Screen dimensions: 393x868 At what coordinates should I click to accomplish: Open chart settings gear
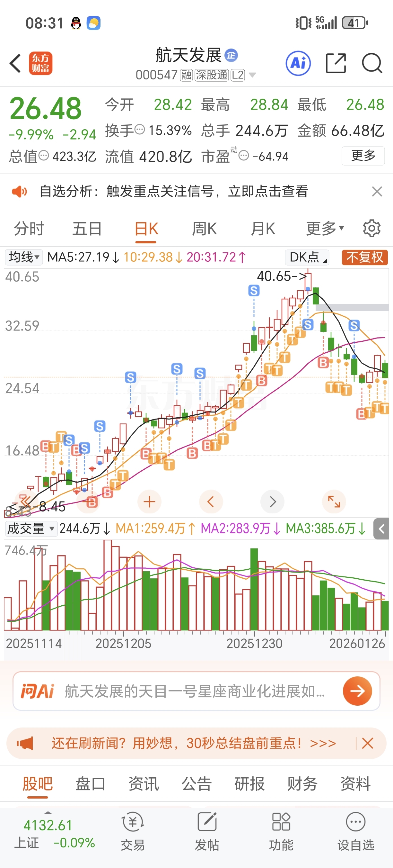[x=371, y=229]
